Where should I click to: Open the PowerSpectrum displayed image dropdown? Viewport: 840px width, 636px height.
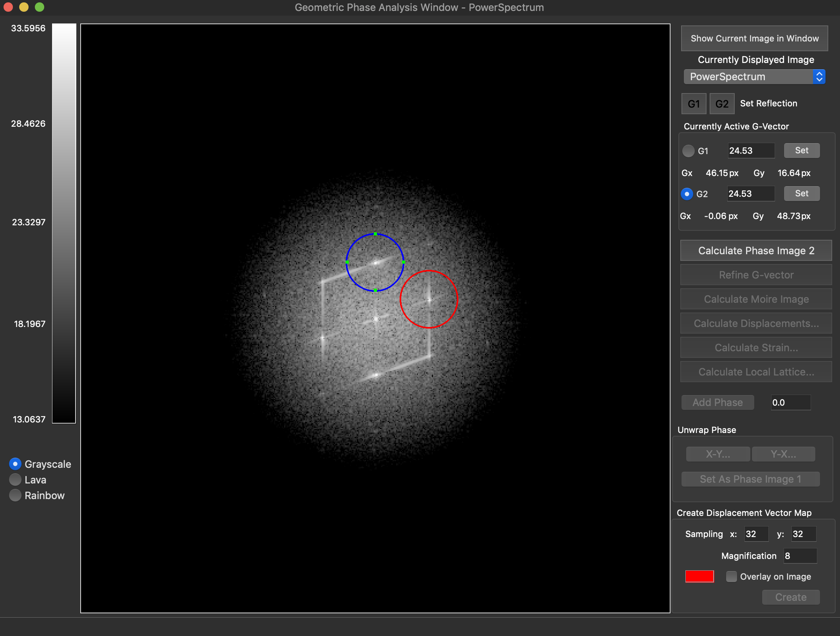[754, 77]
